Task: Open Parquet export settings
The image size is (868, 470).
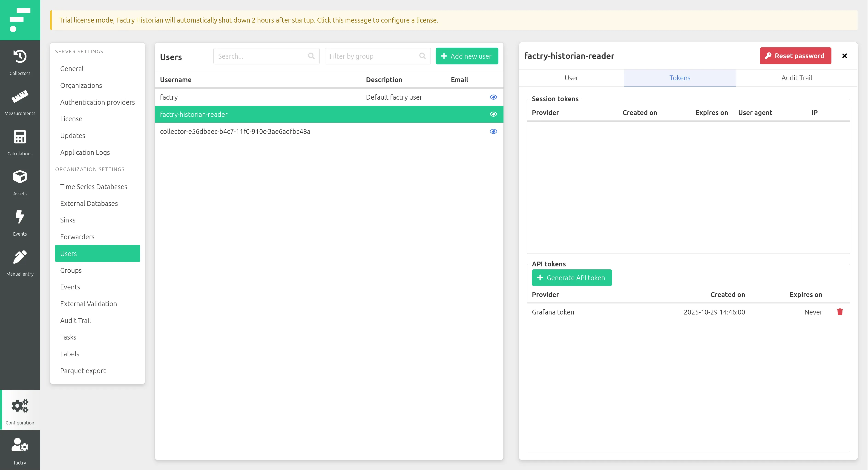Action: [97, 371]
